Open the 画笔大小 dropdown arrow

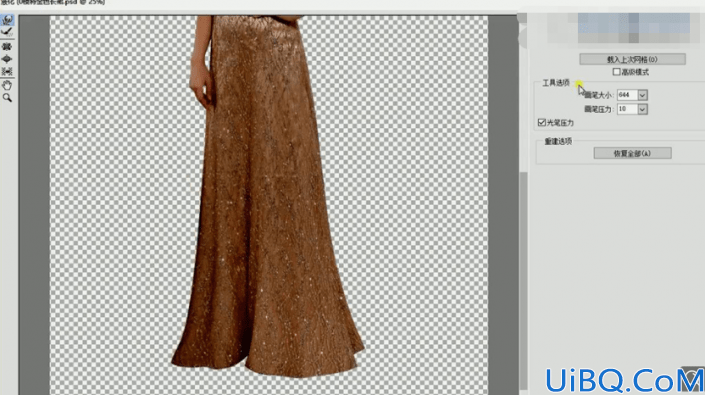pos(643,95)
